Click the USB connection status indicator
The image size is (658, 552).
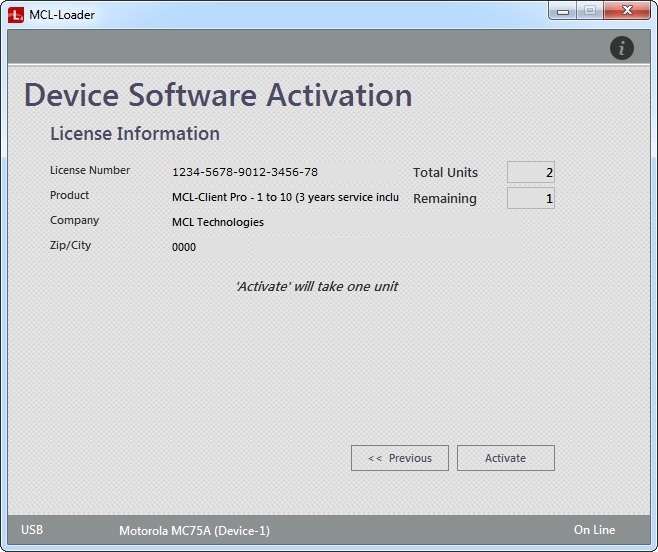pyautogui.click(x=32, y=530)
